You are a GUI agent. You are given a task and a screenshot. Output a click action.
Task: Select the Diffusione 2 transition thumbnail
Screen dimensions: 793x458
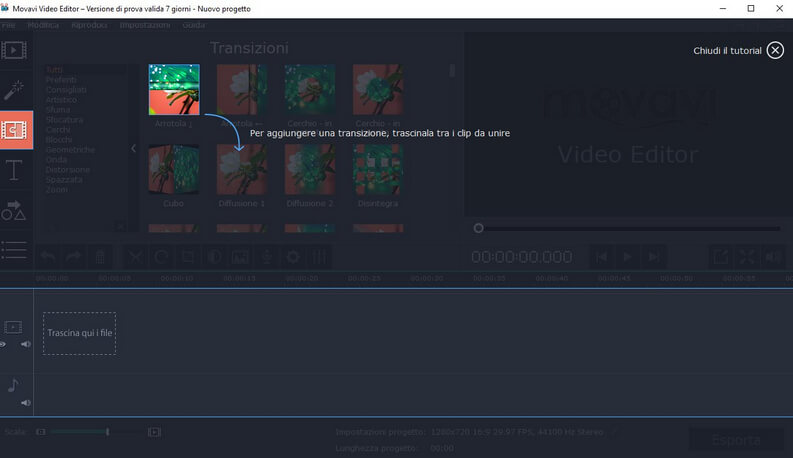coord(310,169)
